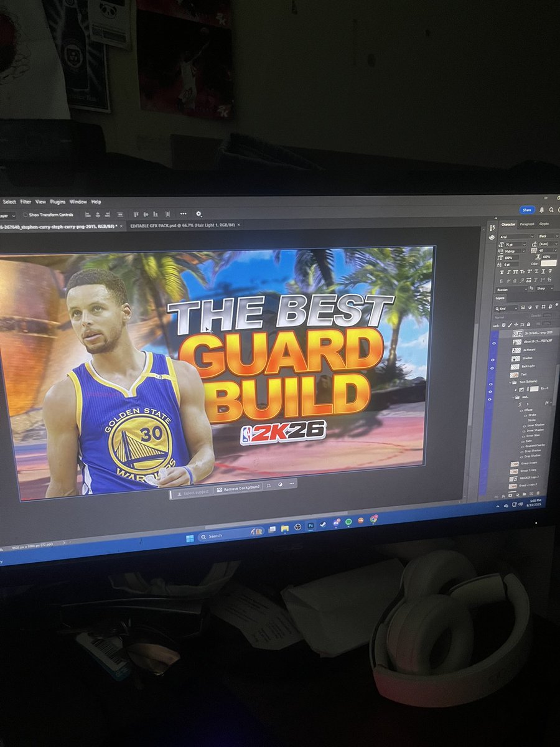Screen dimensions: 560x747
Task: Click the align horizontal centers icon
Action: 98,214
